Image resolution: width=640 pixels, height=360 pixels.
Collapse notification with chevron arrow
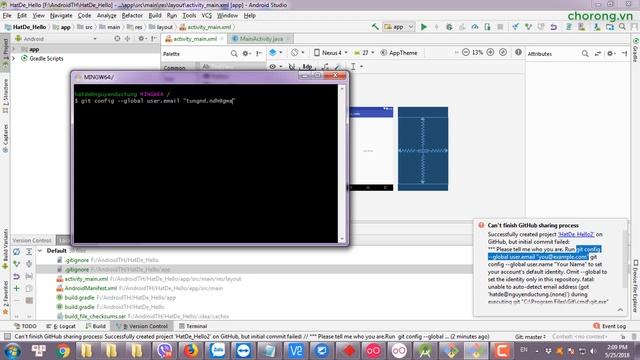(620, 310)
